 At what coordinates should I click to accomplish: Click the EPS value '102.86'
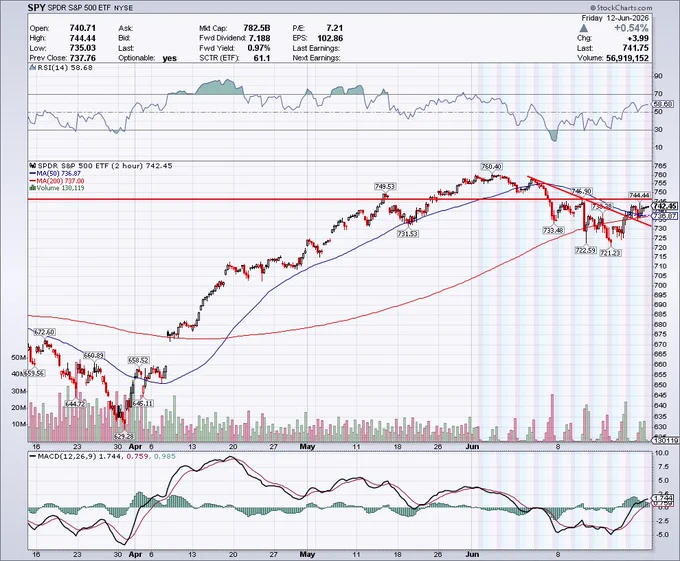click(x=330, y=38)
